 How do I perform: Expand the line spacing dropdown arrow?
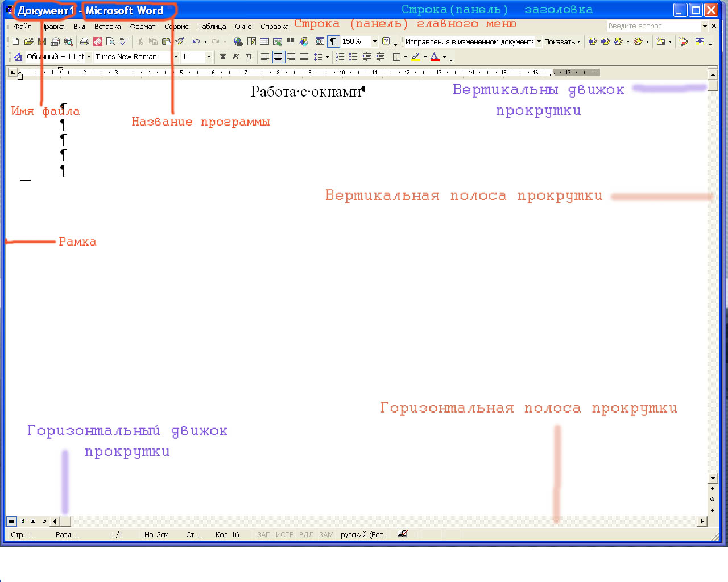point(327,57)
